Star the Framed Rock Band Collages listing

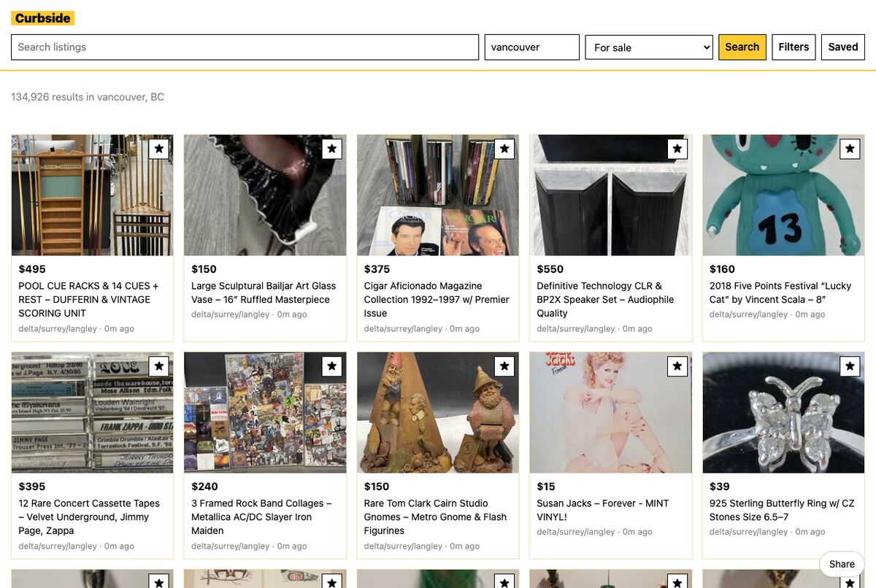(332, 366)
